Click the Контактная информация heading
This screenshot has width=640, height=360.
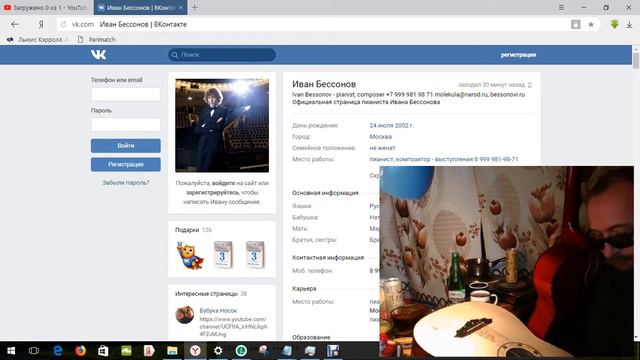pos(328,258)
